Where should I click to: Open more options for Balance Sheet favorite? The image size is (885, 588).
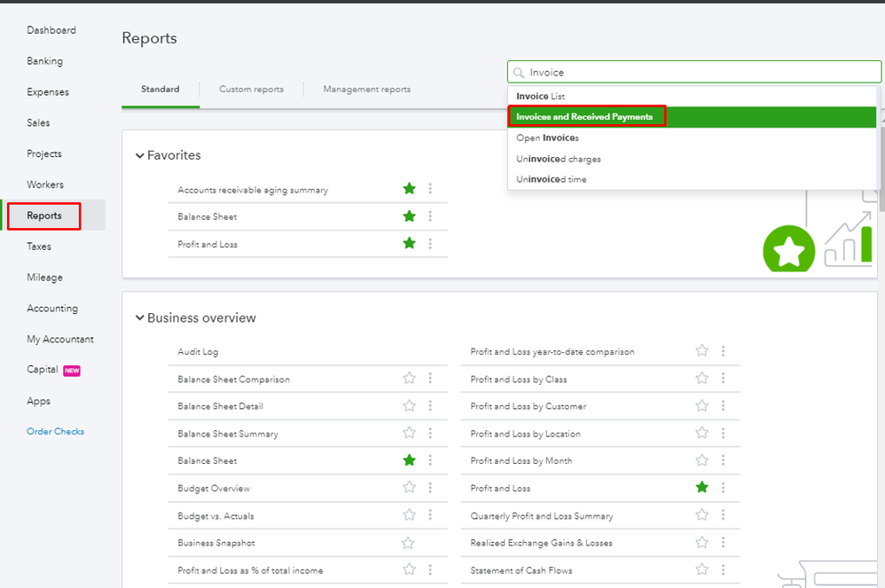(430, 216)
